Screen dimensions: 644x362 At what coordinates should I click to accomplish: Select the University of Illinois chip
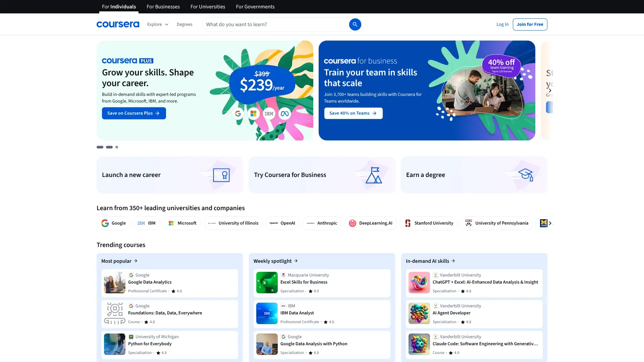(x=233, y=223)
